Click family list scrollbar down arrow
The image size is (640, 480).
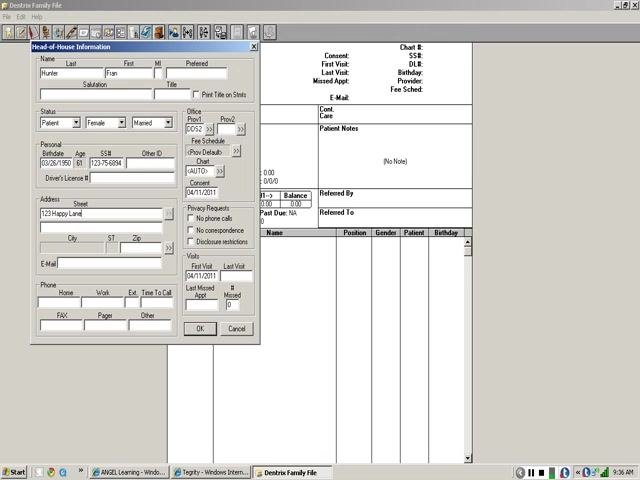(x=468, y=458)
